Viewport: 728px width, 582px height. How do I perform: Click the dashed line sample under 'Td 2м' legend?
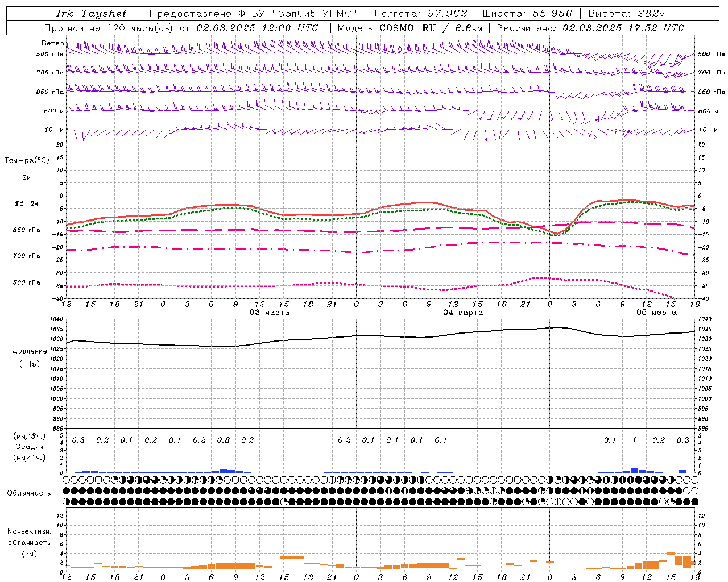coord(26,210)
